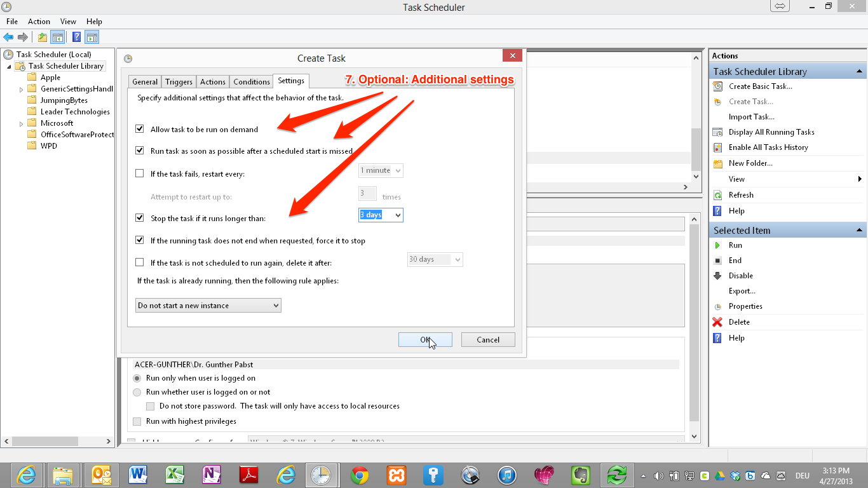The image size is (868, 488).
Task: Select the JumpingBytes folder in library
Action: click(64, 100)
